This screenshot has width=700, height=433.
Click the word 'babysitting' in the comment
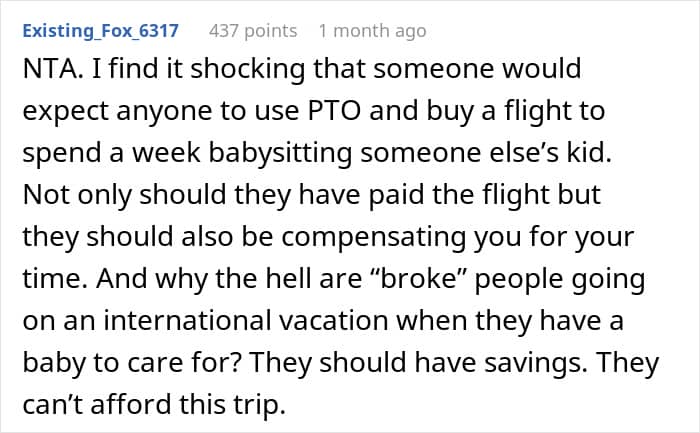tap(279, 154)
